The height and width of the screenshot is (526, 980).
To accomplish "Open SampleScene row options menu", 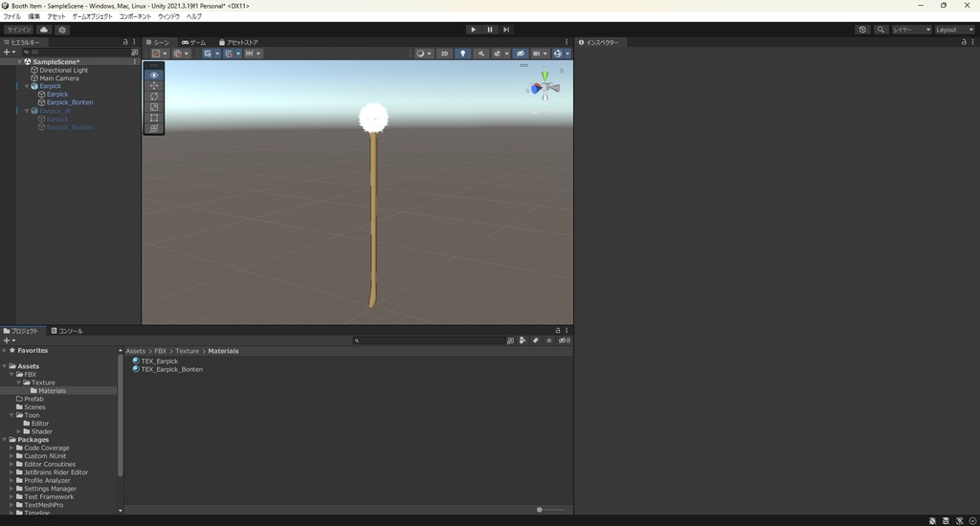I will tap(134, 62).
